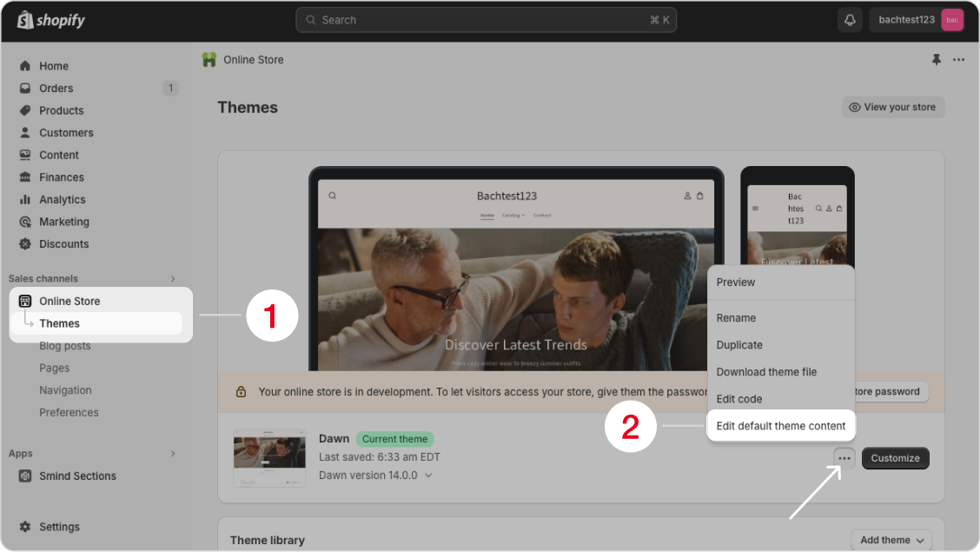Image resolution: width=980 pixels, height=552 pixels.
Task: Open Smind Sections app
Action: 77,476
